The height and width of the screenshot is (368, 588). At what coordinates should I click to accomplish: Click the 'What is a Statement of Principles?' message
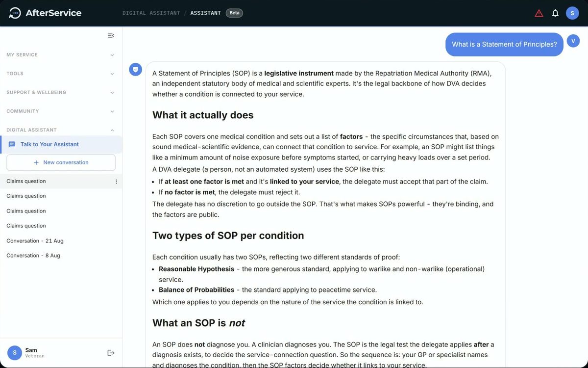click(x=504, y=44)
